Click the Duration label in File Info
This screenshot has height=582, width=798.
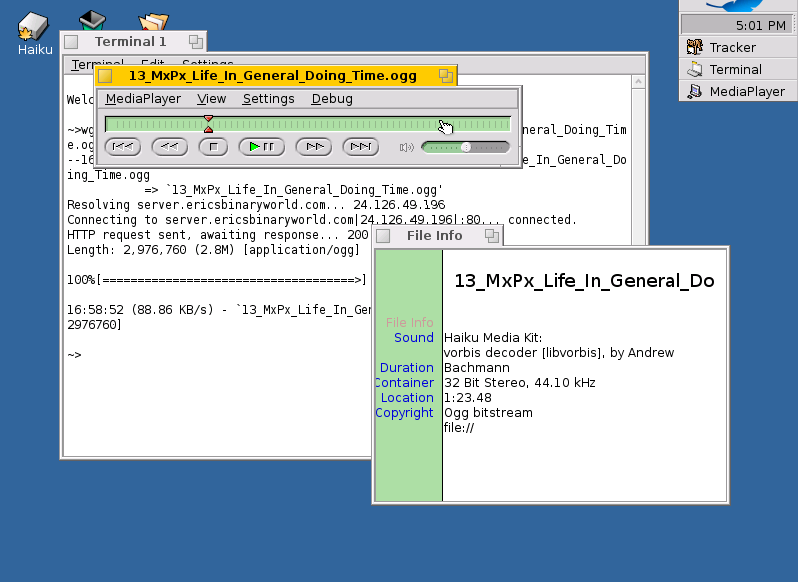coord(407,368)
